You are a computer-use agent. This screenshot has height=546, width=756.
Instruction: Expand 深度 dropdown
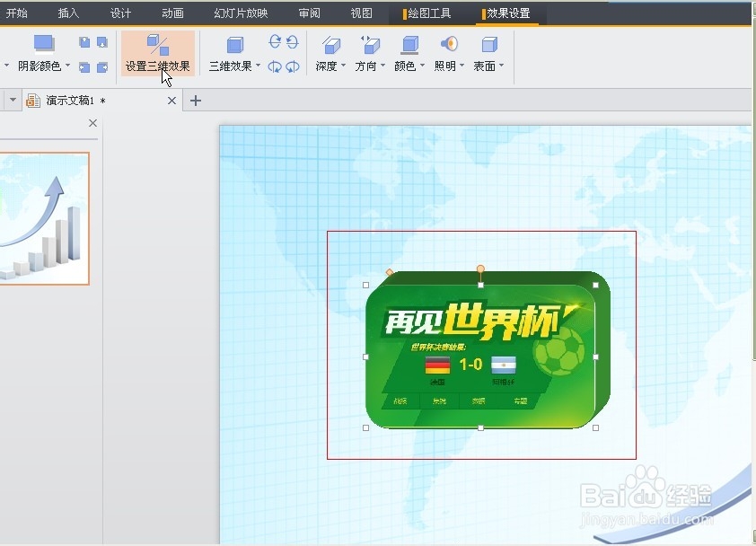click(x=343, y=66)
